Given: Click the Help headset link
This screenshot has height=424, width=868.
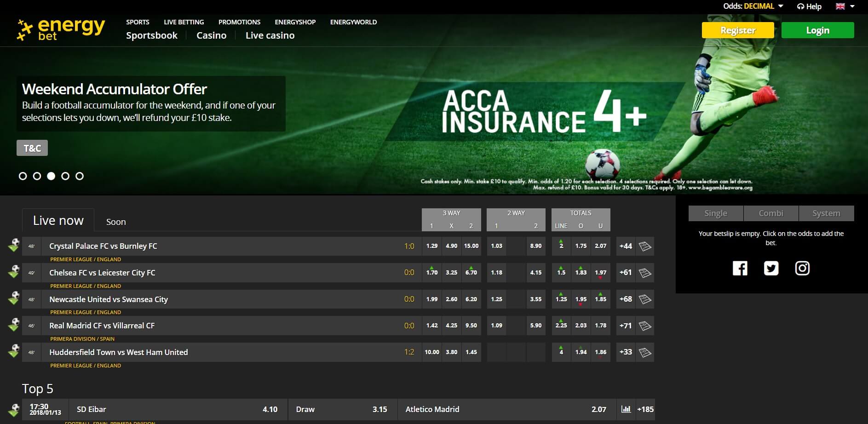Looking at the screenshot, I should click(809, 6).
